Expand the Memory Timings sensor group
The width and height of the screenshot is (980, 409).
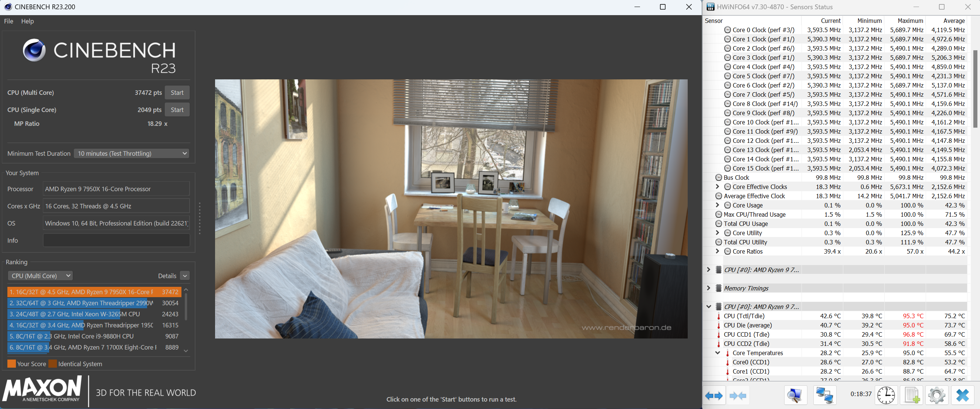708,288
